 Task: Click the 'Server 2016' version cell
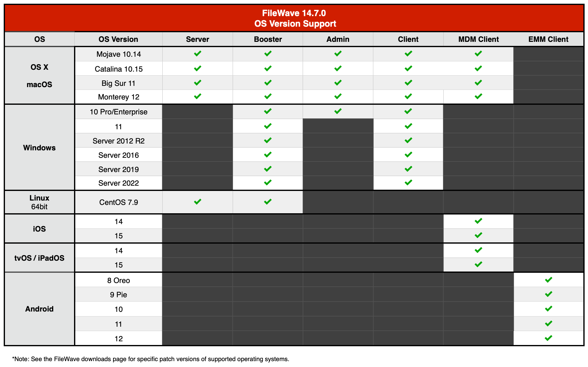[119, 155]
